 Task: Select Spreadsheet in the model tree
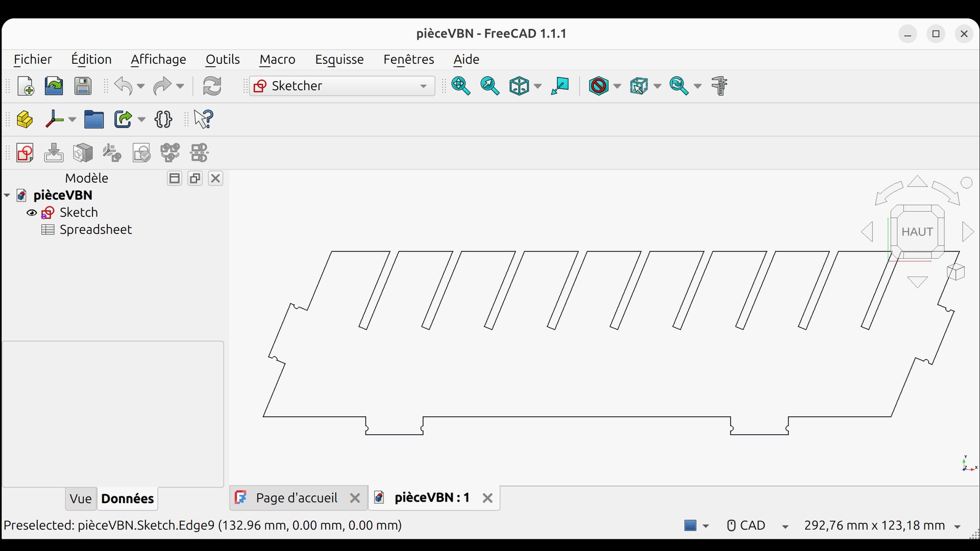click(x=95, y=230)
